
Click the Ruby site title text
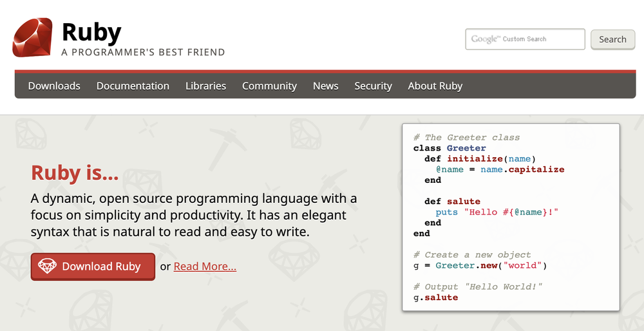91,32
